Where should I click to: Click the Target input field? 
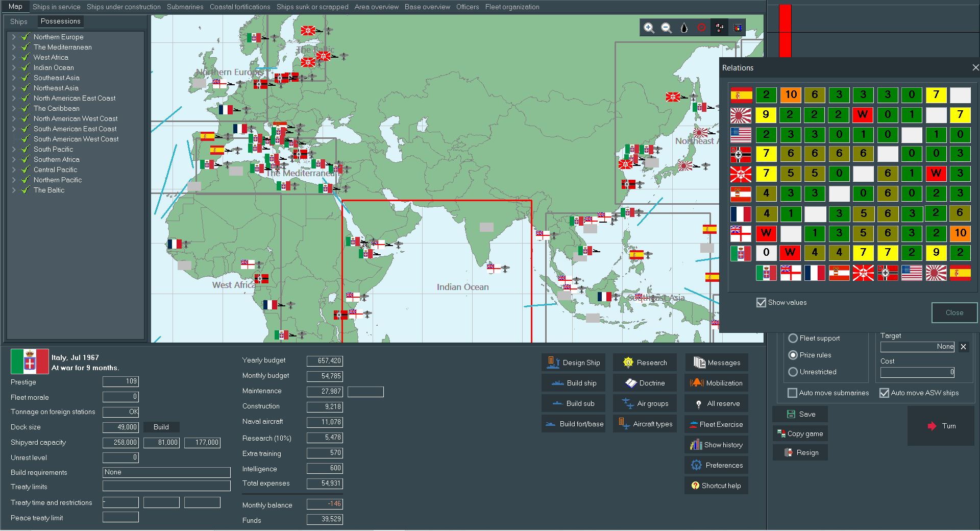coord(917,347)
